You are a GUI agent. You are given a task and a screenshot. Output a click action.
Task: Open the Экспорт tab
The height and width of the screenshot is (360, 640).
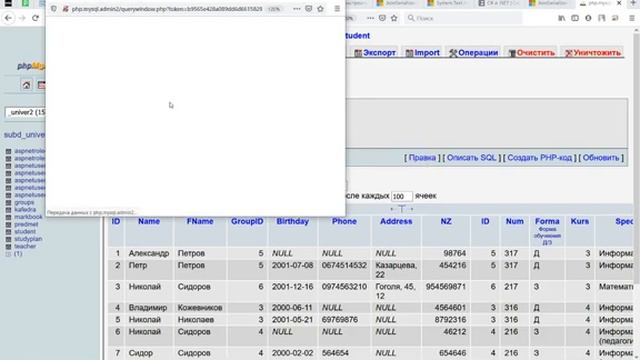tap(375, 53)
